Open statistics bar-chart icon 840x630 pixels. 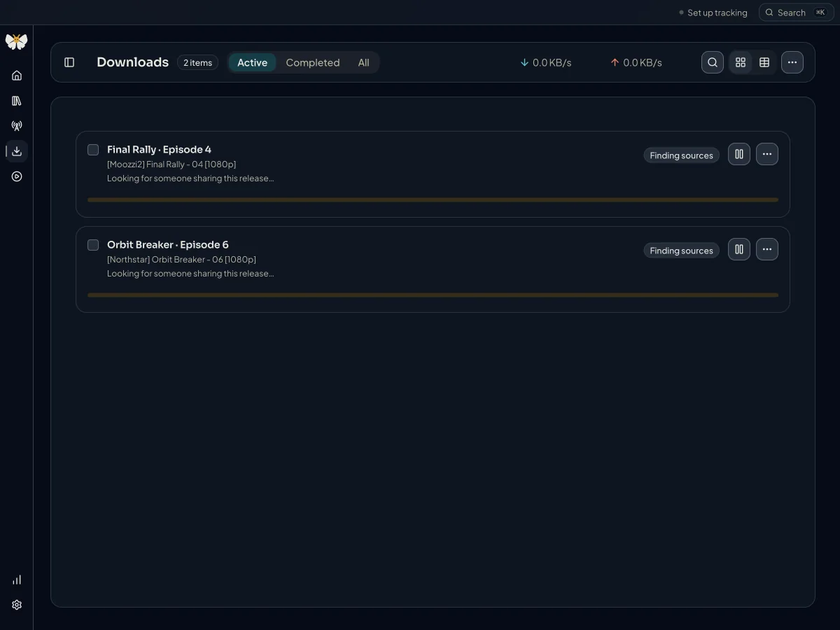click(x=17, y=580)
